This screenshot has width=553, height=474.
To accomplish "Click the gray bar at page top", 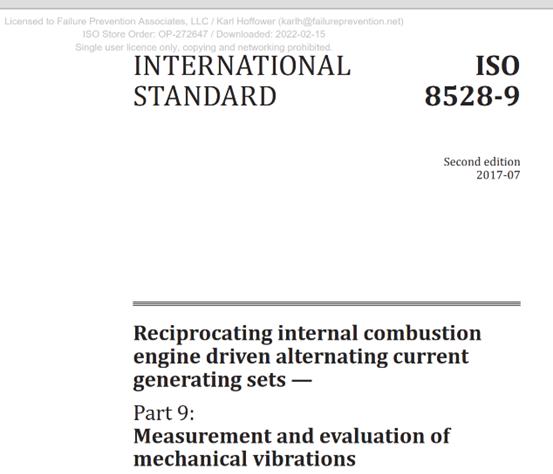I will [276, 4].
